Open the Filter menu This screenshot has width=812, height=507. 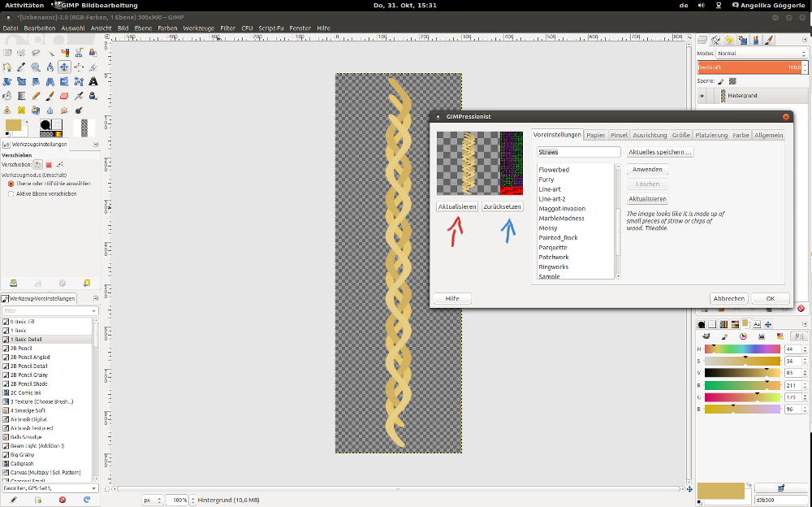pyautogui.click(x=227, y=28)
